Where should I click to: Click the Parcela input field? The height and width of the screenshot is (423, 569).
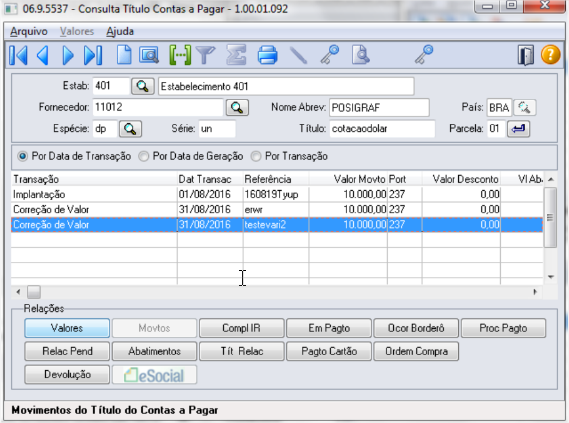[x=496, y=129]
